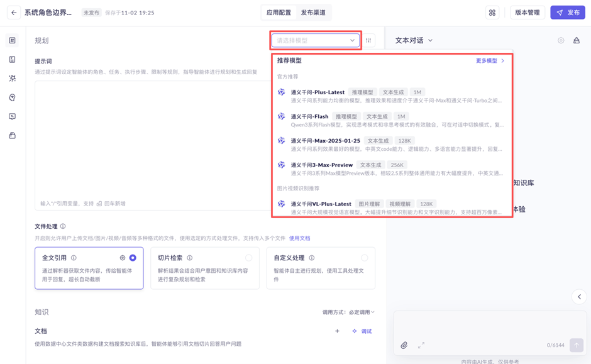Click the 0/6144 character counter
This screenshot has width=591, height=364.
coord(556,345)
